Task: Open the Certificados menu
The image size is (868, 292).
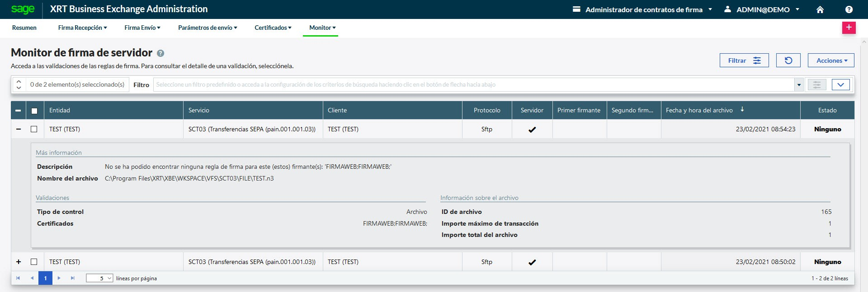Action: (273, 28)
